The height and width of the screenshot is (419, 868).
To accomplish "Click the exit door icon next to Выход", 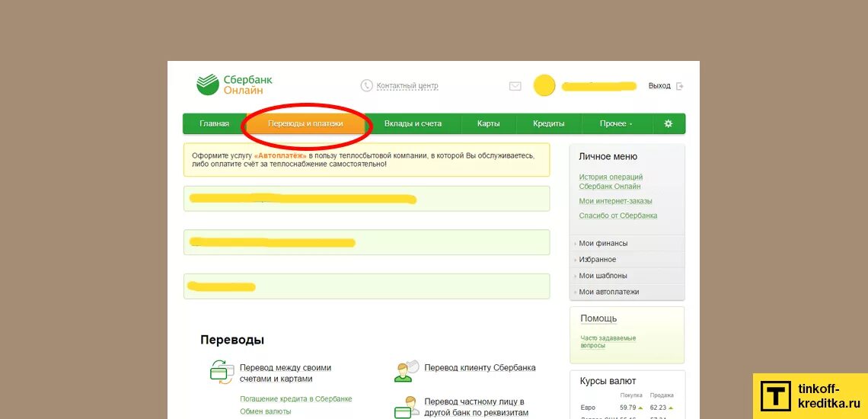I will point(680,86).
